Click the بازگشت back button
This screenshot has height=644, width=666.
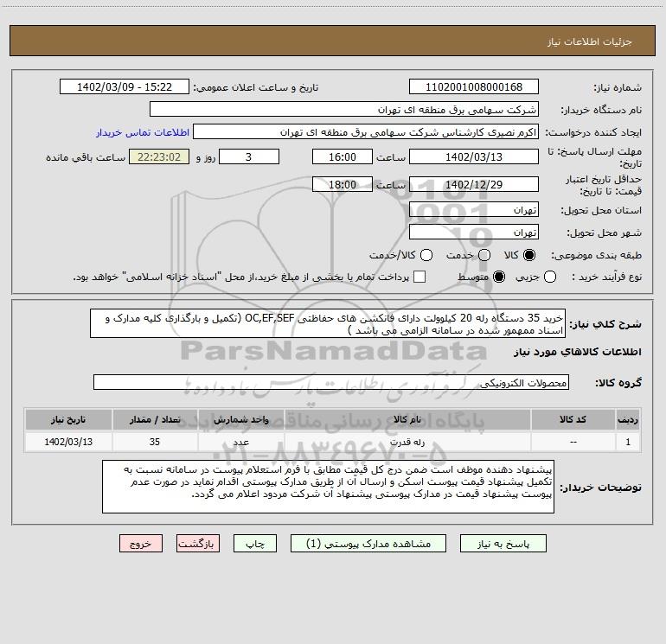(198, 544)
